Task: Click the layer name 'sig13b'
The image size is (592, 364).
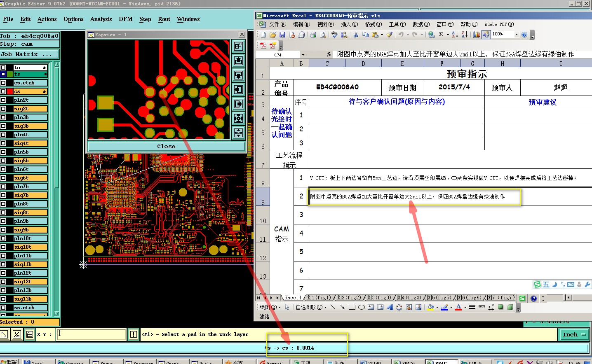Action: click(31, 299)
